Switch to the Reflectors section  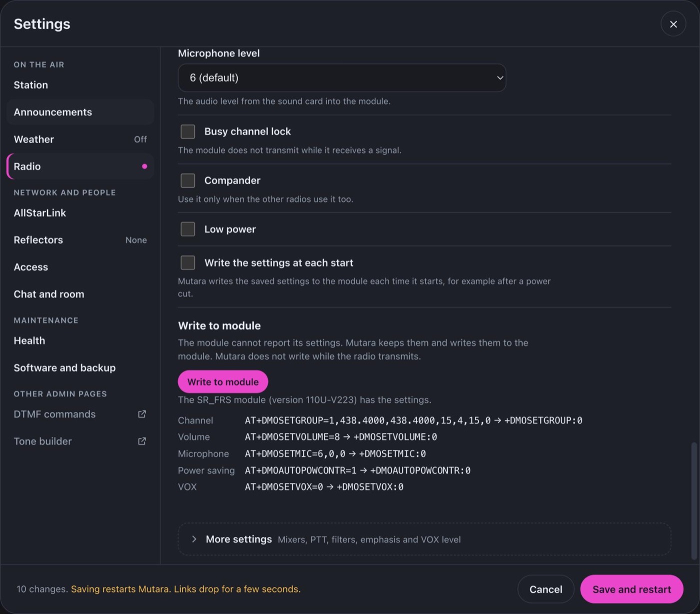click(x=80, y=240)
